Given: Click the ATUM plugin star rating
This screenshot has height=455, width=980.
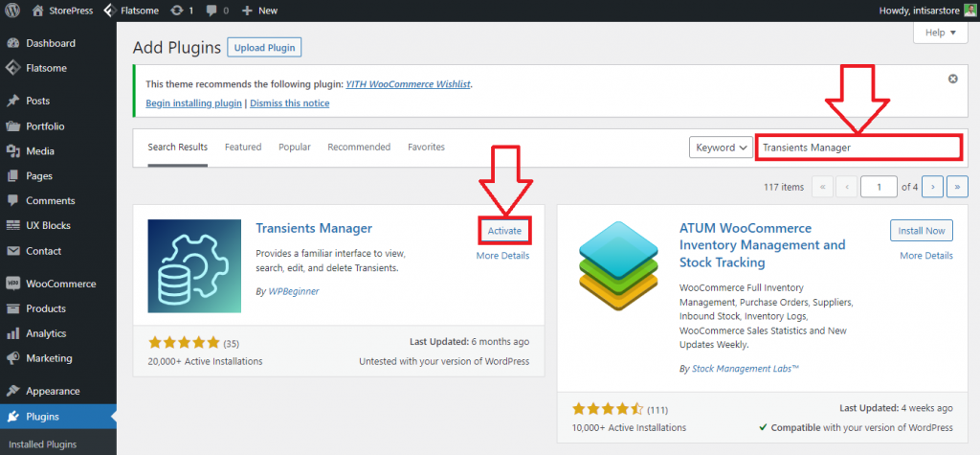Looking at the screenshot, I should 608,409.
